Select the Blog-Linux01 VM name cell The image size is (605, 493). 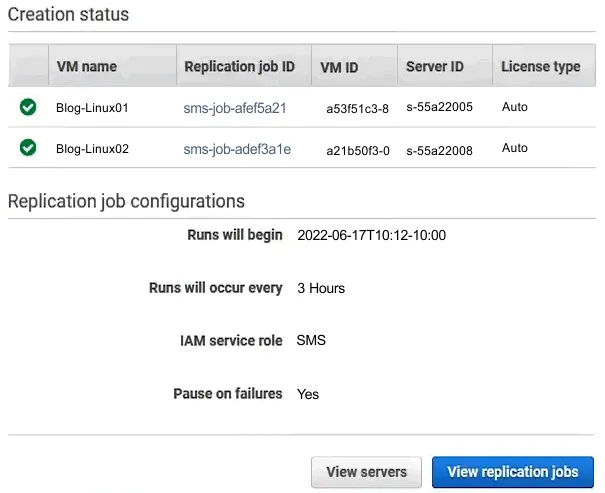point(93,107)
